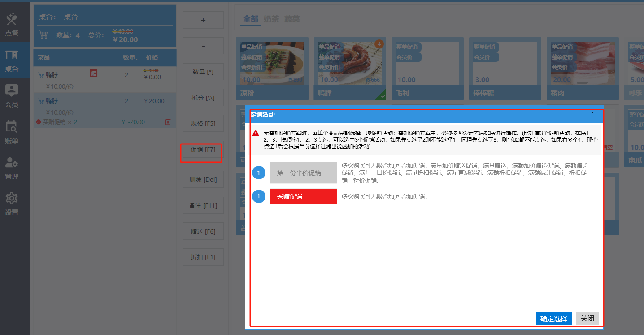Click the trash icon on 买赠促销 row
Screen dimensions: 644x335
click(168, 122)
